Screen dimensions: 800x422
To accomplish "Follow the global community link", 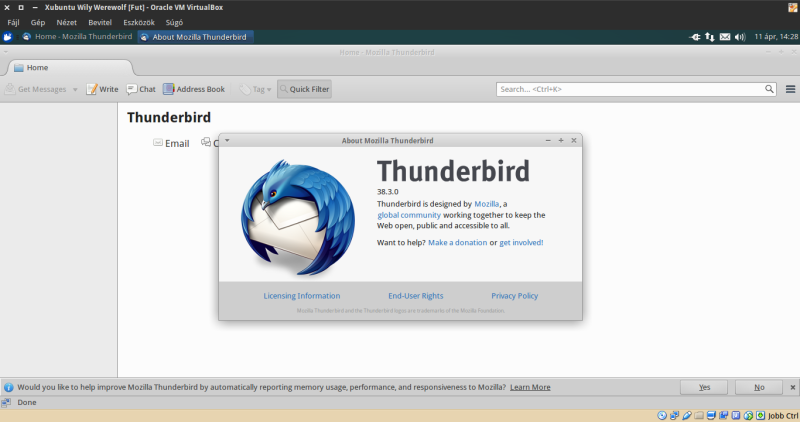I will 409,215.
